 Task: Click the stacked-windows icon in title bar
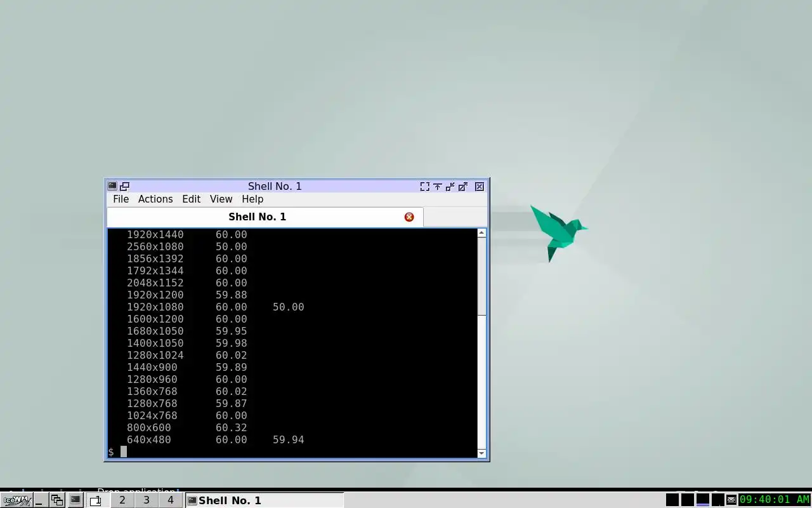(x=125, y=186)
